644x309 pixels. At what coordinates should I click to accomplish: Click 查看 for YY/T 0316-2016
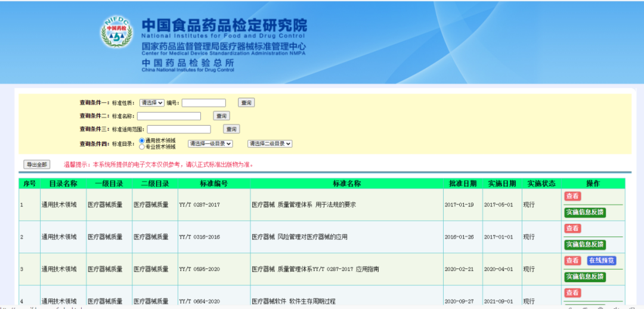572,228
